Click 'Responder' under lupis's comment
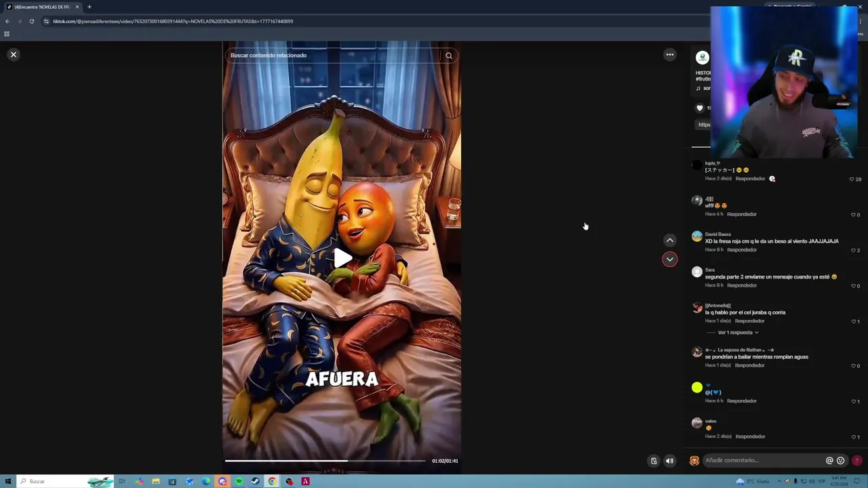868x488 pixels. (750, 179)
